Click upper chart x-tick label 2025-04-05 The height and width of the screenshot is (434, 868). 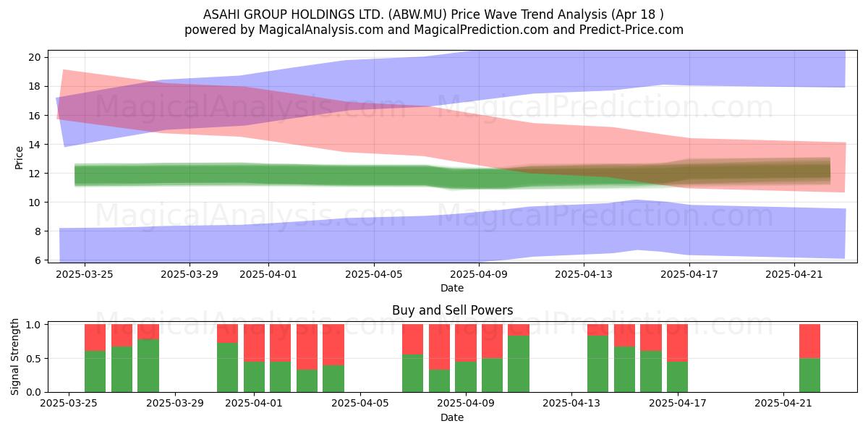(x=374, y=274)
